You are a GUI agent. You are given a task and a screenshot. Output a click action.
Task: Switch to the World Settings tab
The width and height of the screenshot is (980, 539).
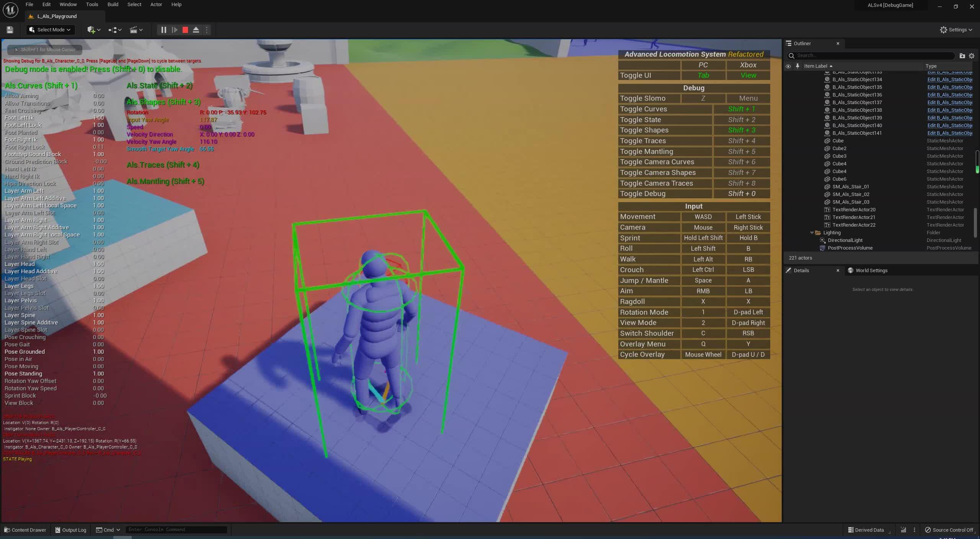click(872, 270)
